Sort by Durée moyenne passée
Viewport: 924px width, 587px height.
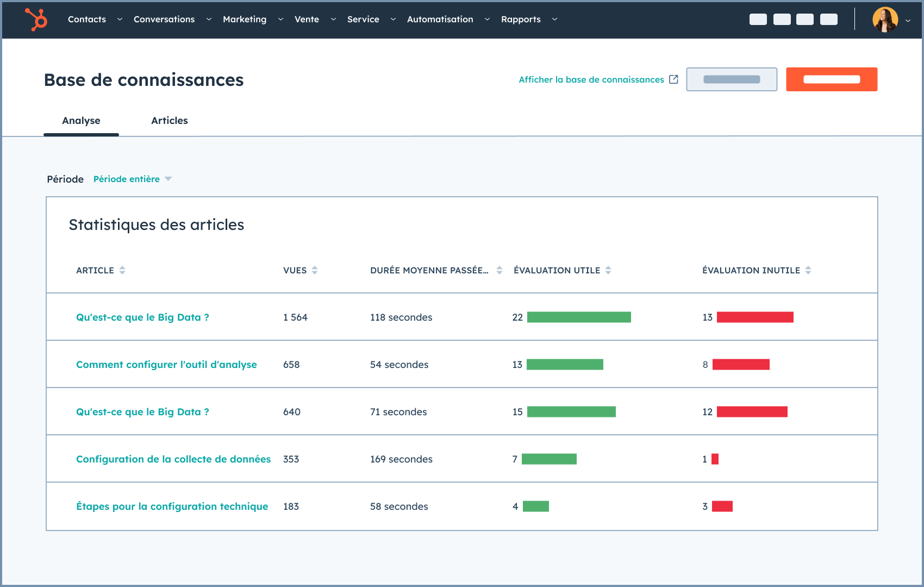click(x=499, y=270)
